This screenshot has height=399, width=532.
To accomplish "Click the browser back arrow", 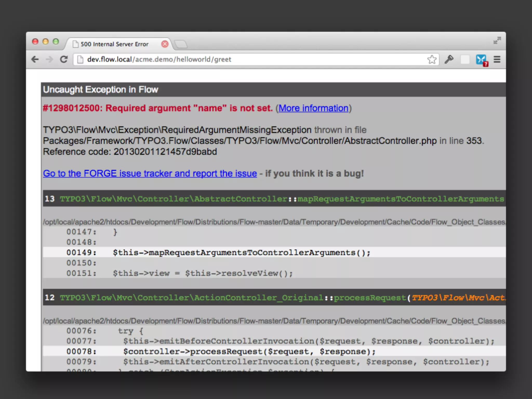I will [35, 59].
